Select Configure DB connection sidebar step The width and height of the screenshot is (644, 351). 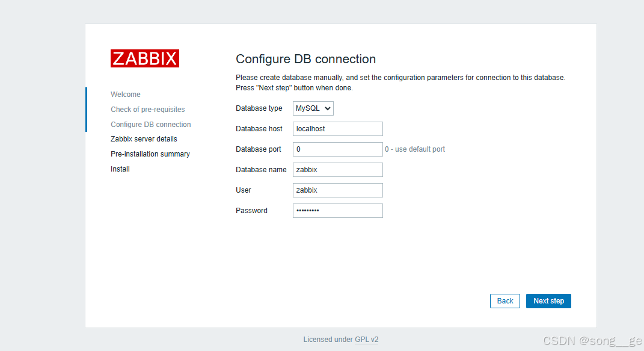(x=151, y=124)
